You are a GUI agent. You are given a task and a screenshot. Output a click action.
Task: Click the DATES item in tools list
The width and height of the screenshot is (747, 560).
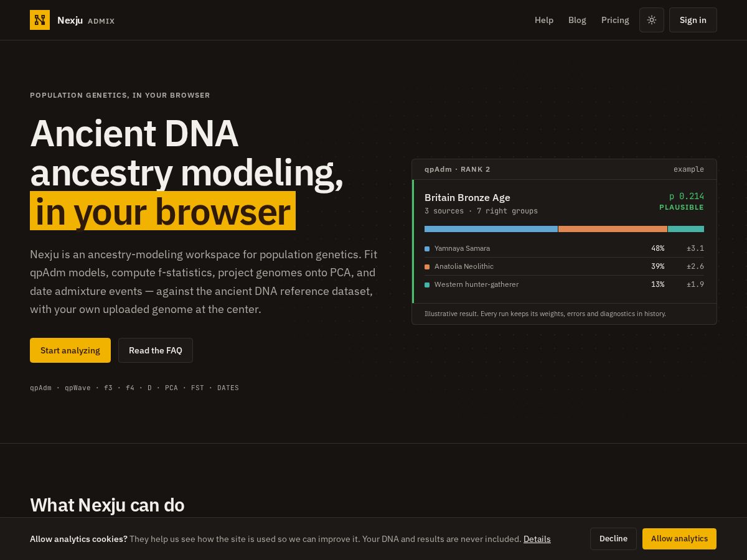[228, 388]
